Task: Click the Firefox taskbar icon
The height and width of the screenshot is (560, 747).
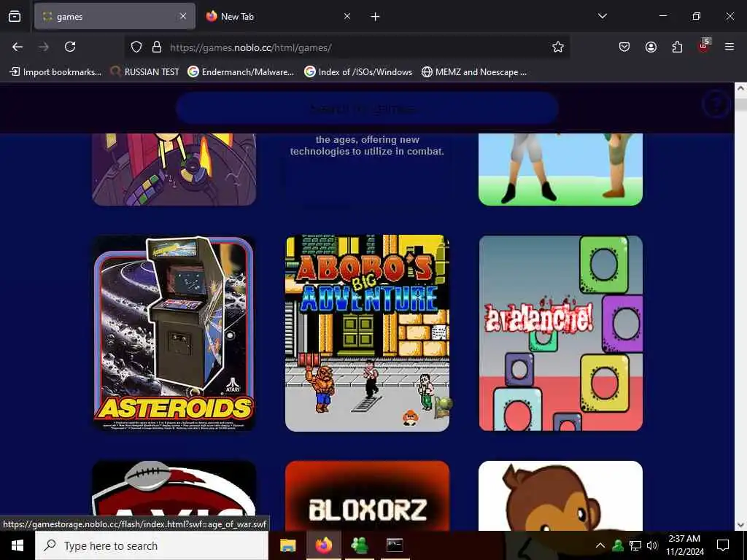Action: [x=323, y=545]
